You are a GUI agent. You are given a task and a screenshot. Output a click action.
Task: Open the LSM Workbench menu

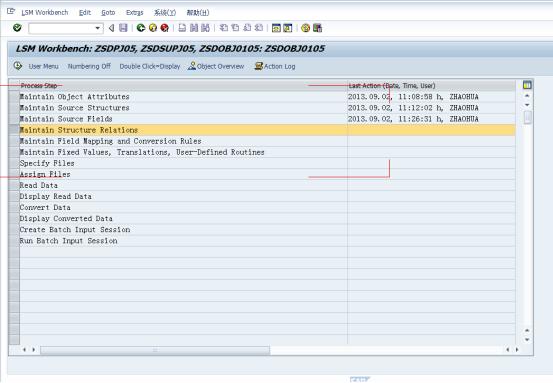coord(45,13)
